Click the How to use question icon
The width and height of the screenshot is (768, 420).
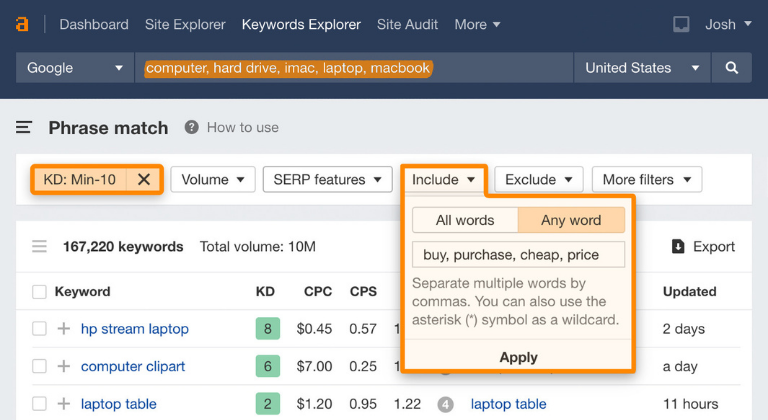[192, 127]
